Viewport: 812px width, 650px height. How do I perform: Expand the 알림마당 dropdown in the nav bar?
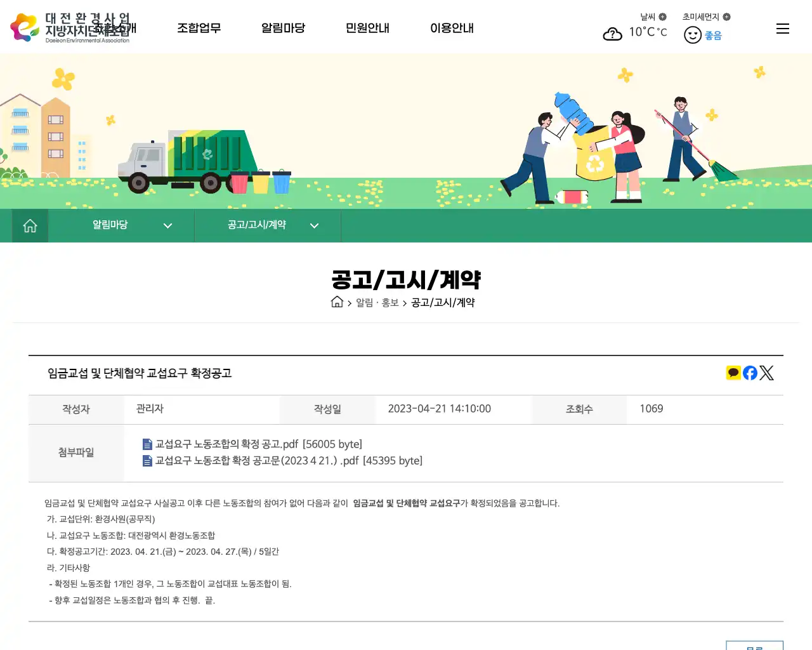pyautogui.click(x=167, y=225)
